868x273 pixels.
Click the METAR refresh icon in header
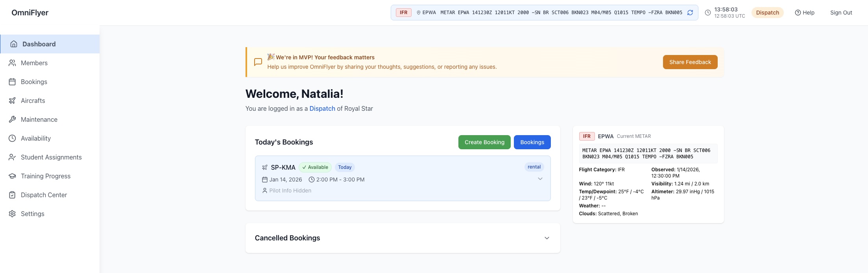pos(690,13)
